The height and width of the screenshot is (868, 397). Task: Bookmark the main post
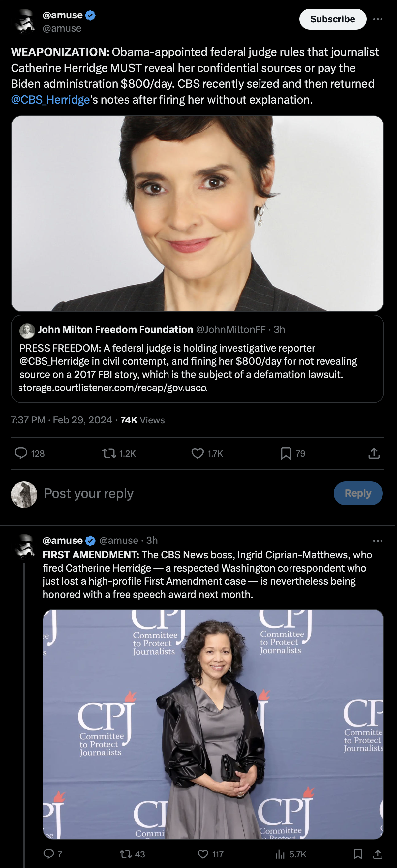pos(286,453)
